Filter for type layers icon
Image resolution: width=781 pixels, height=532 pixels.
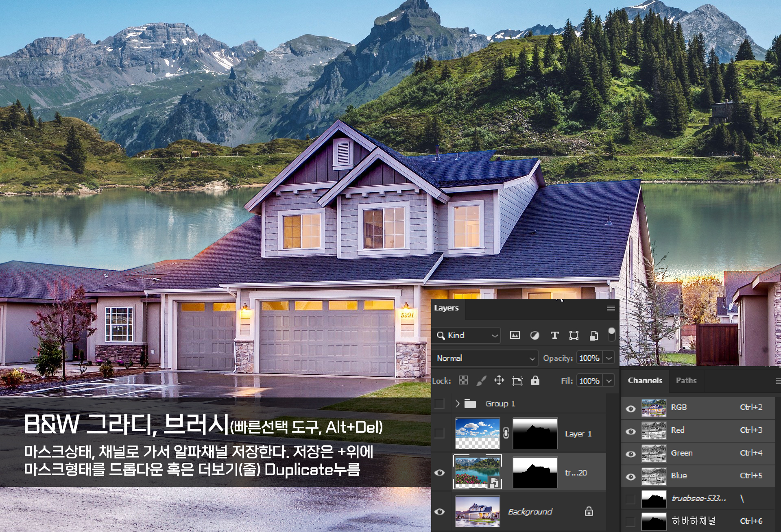554,335
